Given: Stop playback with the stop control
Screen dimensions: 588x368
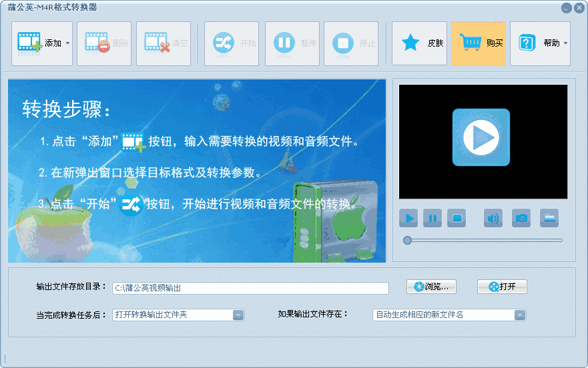Looking at the screenshot, I should [457, 218].
